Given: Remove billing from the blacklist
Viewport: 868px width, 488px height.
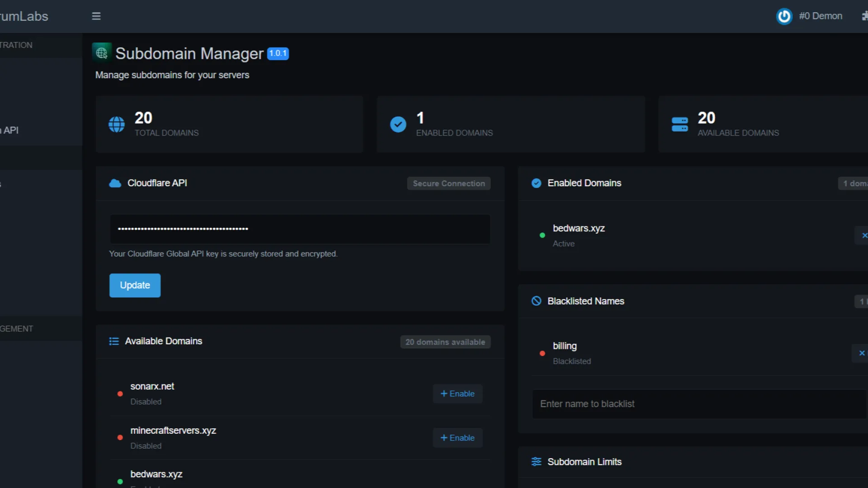Looking at the screenshot, I should tap(862, 353).
